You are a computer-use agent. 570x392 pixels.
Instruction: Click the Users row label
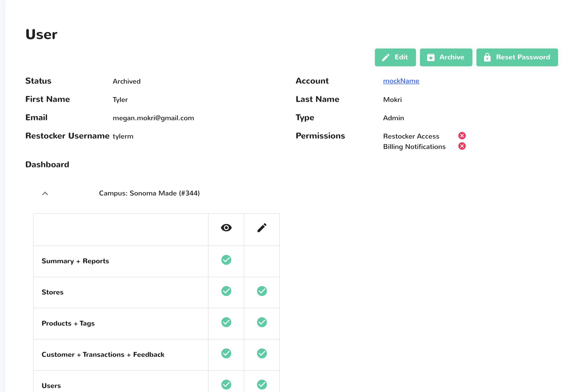point(51,386)
